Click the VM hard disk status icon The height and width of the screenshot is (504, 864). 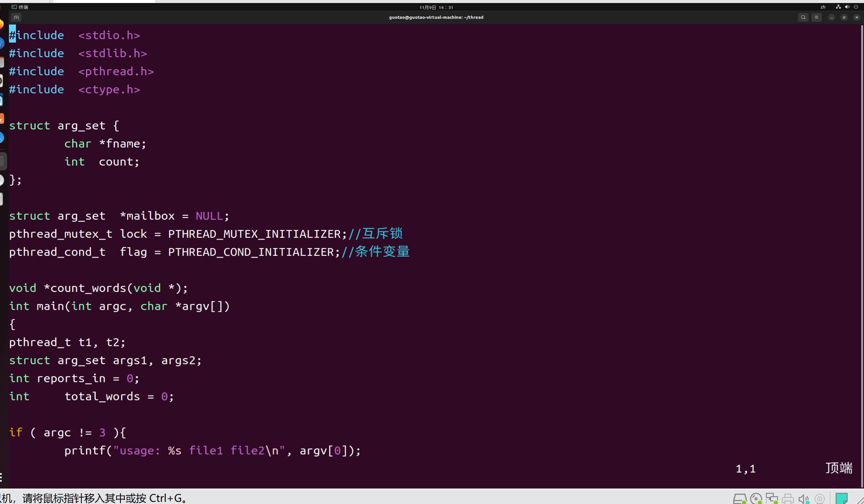click(x=739, y=499)
